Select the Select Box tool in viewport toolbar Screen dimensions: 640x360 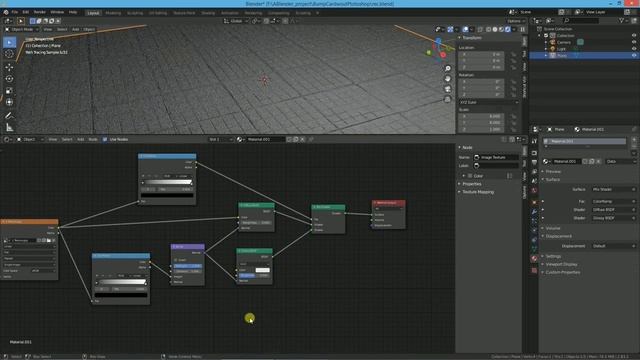[9, 42]
